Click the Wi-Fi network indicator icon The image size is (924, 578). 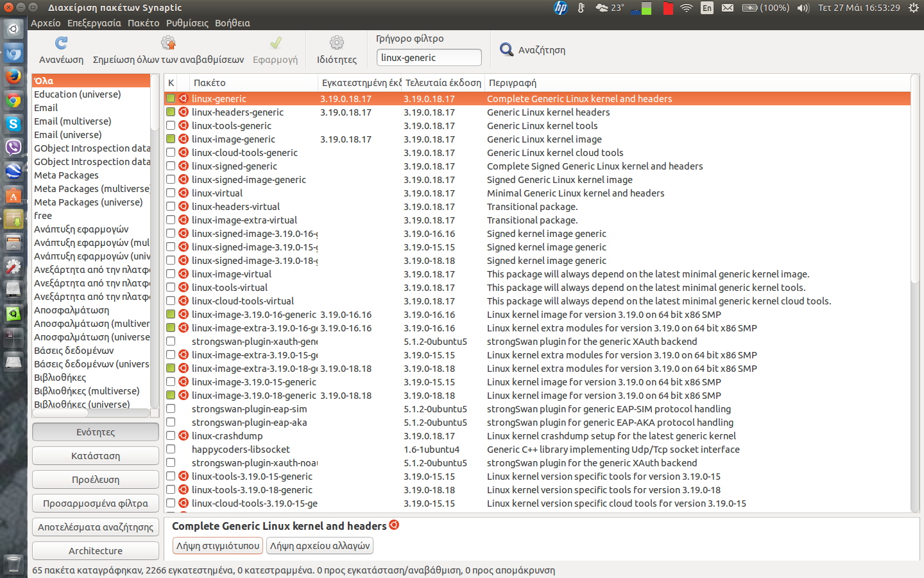[x=687, y=8]
